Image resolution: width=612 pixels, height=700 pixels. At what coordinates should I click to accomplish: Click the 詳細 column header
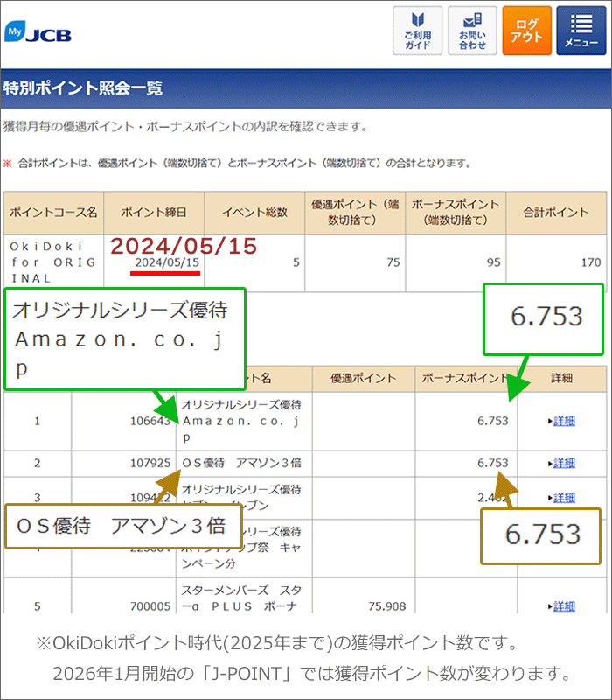tap(561, 379)
